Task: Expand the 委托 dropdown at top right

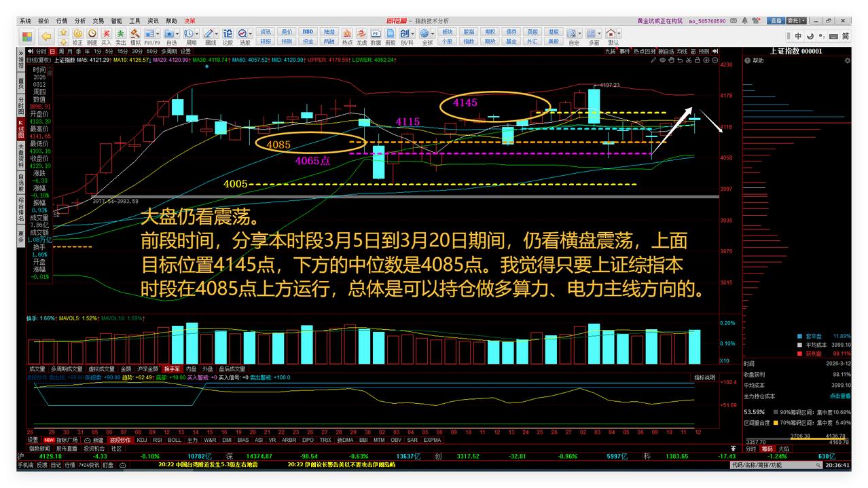Action: [x=803, y=20]
